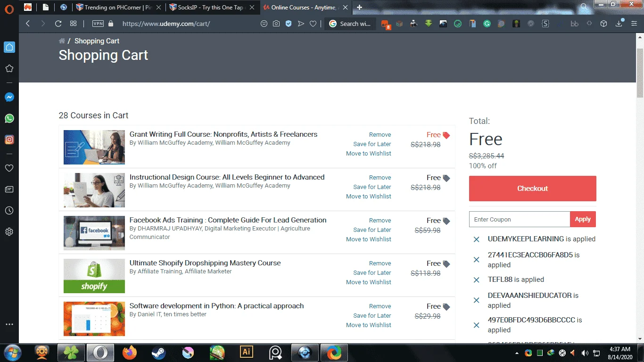Click the extensions cube icon
Image resolution: width=644 pixels, height=362 pixels.
pyautogui.click(x=603, y=24)
